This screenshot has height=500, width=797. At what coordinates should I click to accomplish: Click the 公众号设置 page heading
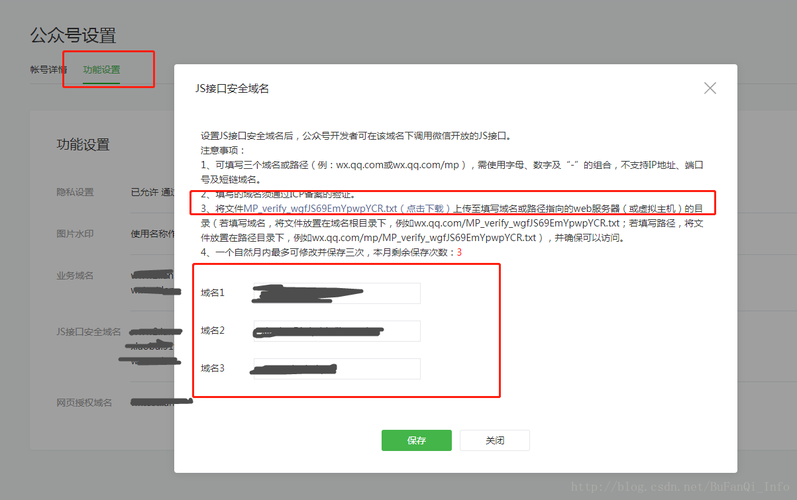pyautogui.click(x=73, y=35)
